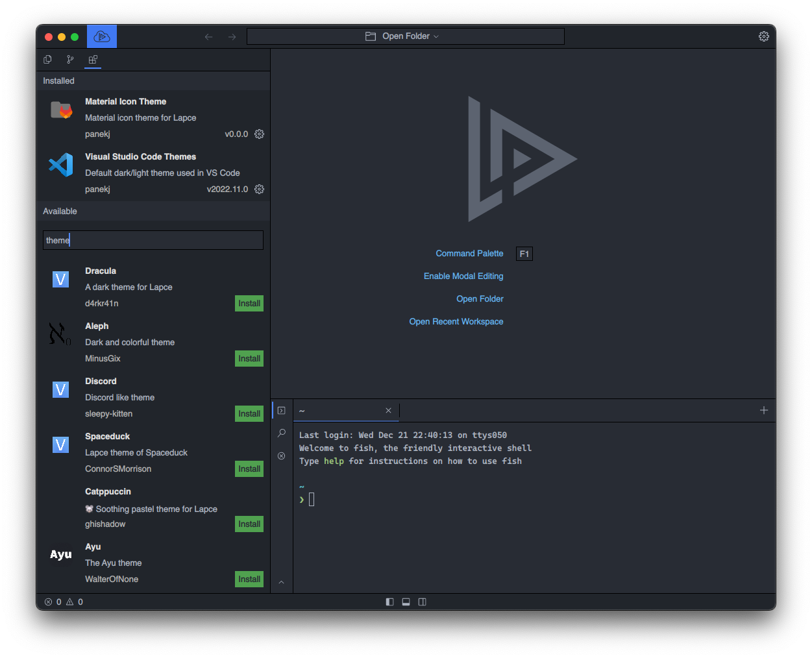Show the problems icon in bottom panel

point(282,456)
